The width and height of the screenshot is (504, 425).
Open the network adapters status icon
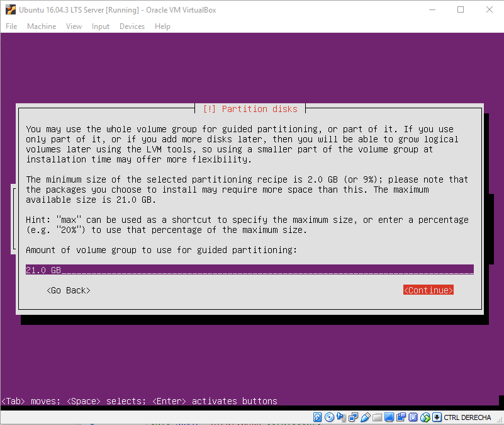[353, 417]
